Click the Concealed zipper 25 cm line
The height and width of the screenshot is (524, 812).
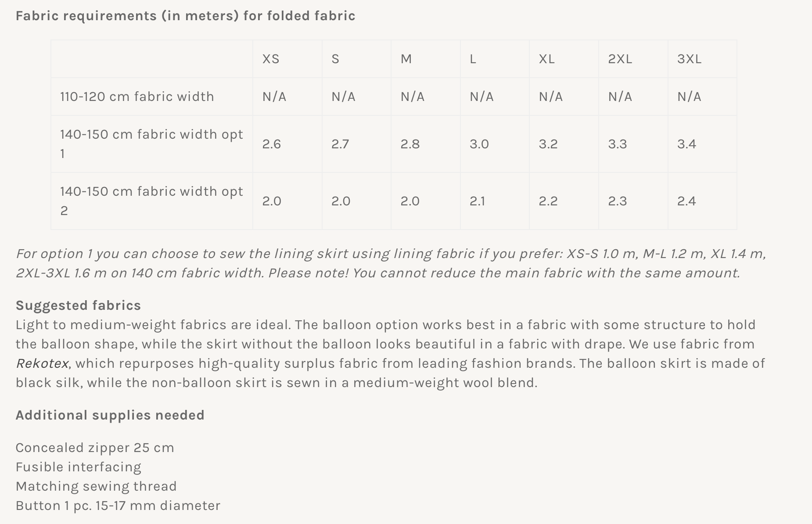(95, 448)
